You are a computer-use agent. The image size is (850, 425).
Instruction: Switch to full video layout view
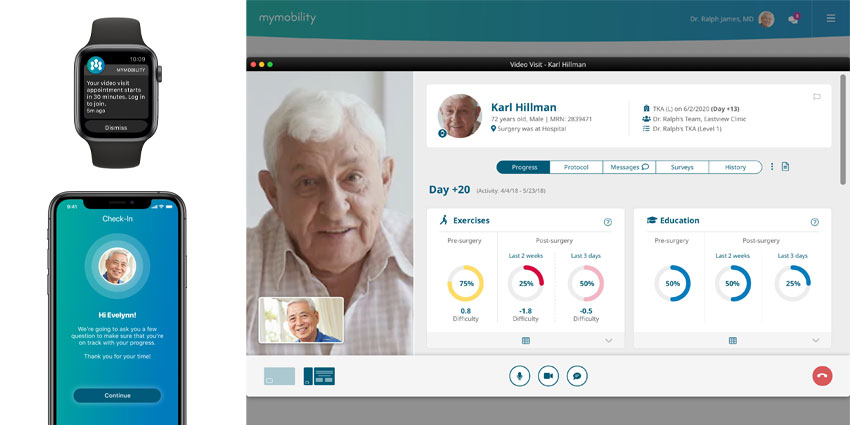tap(279, 376)
